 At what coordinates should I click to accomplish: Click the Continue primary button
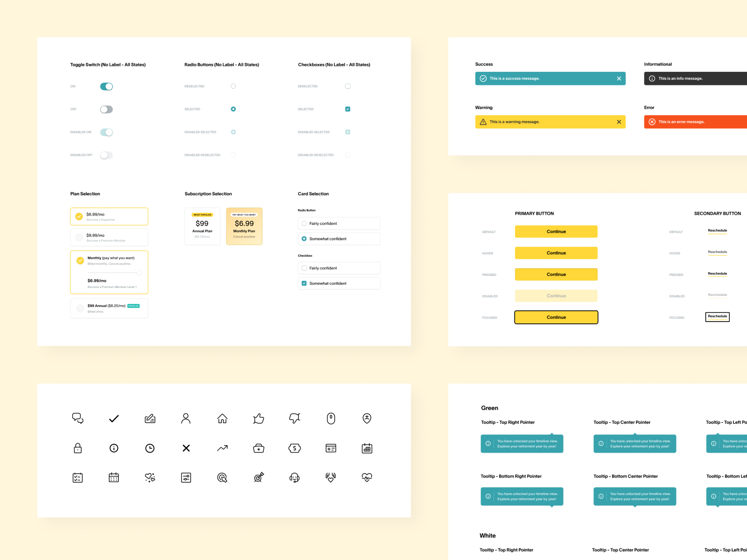[x=556, y=231]
